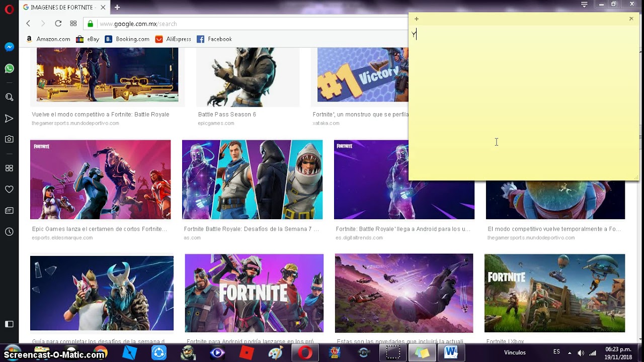
Task: Open the sidebar news feed arrow
Action: [x=9, y=118]
